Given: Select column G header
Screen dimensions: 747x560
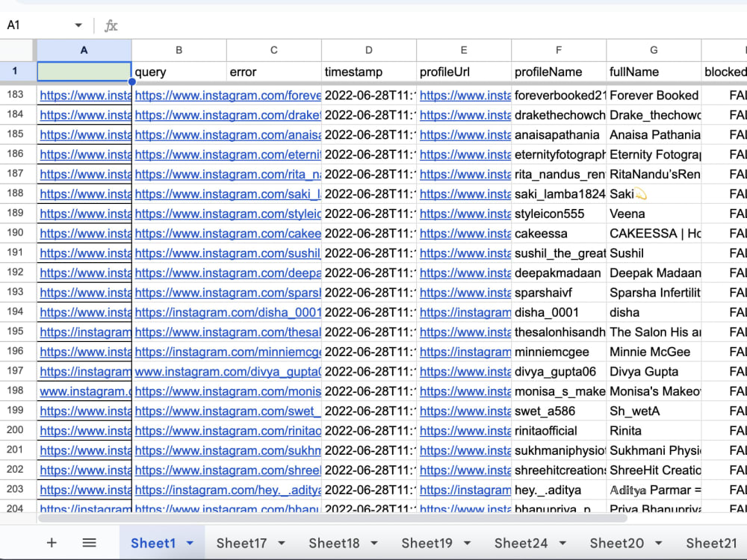Looking at the screenshot, I should 654,51.
